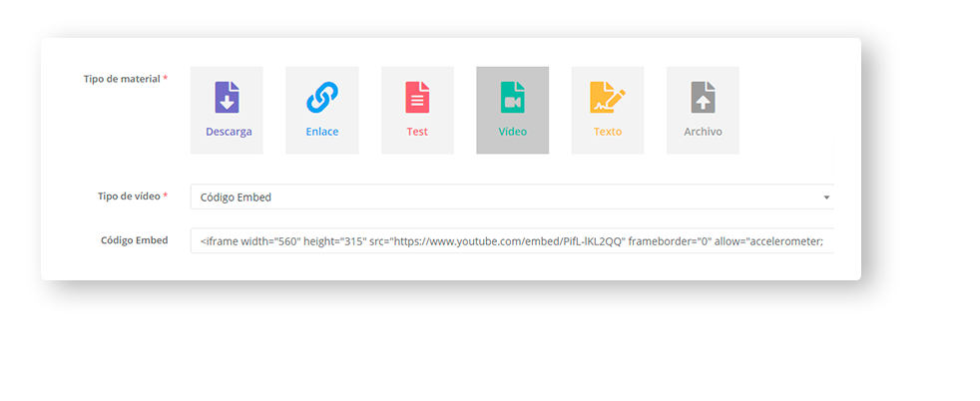This screenshot has width=980, height=401.
Task: Click selected "Código Embed" value in dropdown
Action: [x=236, y=198]
